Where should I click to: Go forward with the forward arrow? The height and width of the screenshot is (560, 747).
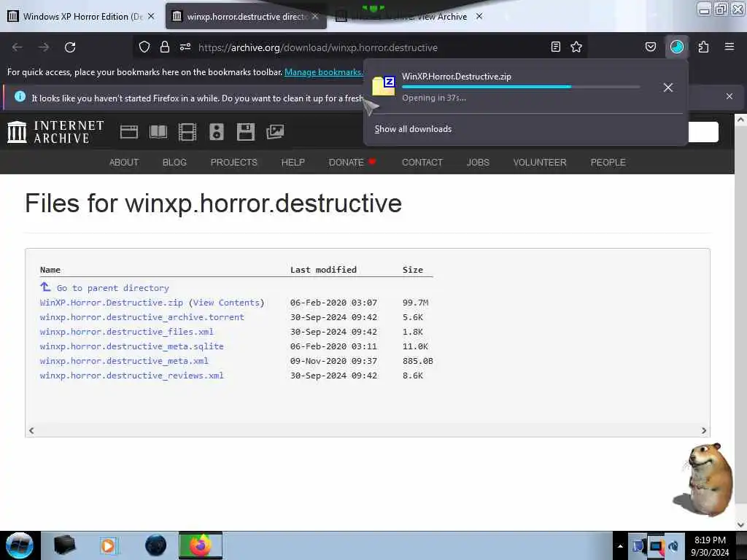pyautogui.click(x=44, y=47)
